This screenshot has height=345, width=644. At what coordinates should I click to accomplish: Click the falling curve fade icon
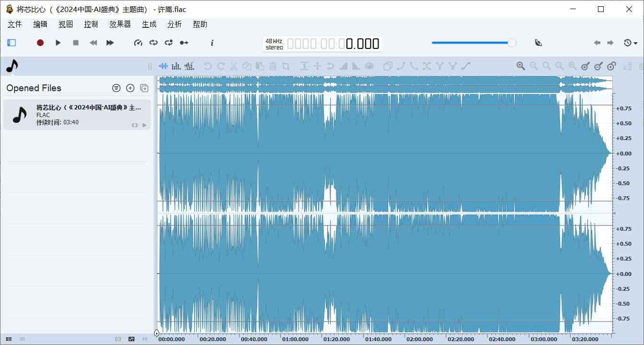click(414, 66)
